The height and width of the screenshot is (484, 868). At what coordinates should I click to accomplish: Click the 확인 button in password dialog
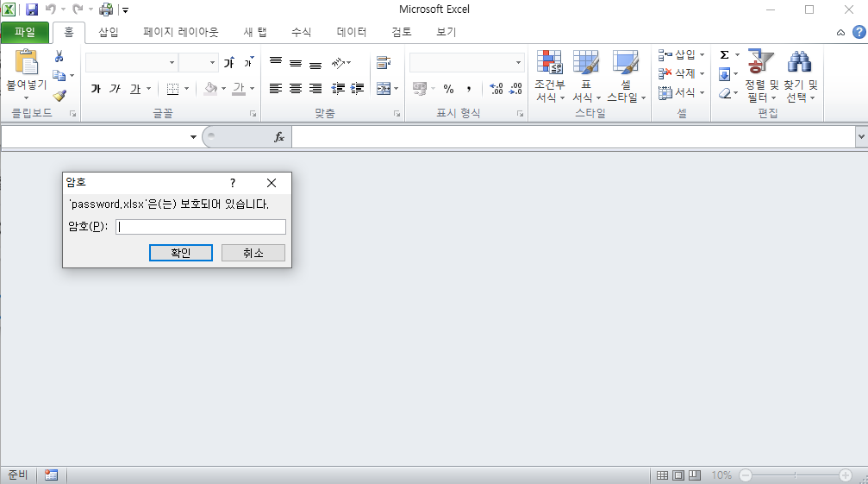click(180, 253)
